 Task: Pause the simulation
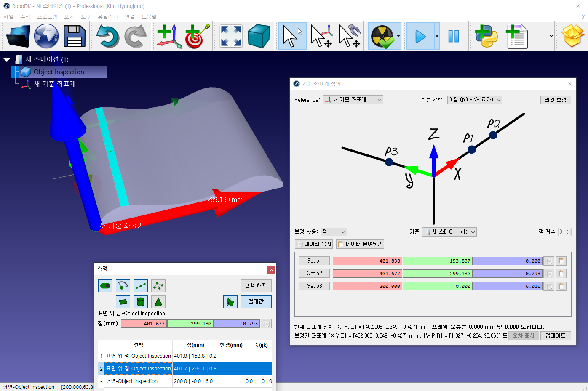(x=454, y=36)
